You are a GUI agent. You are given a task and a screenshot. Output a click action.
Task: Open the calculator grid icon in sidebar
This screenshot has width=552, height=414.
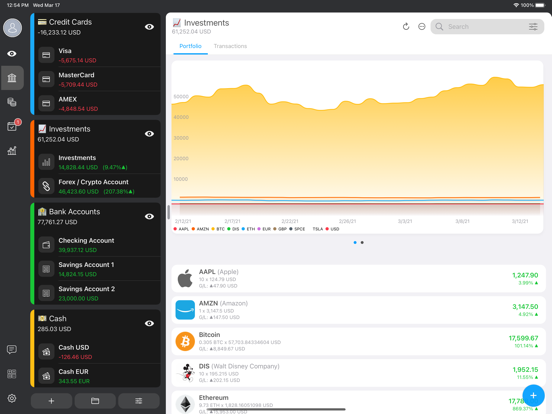12,374
